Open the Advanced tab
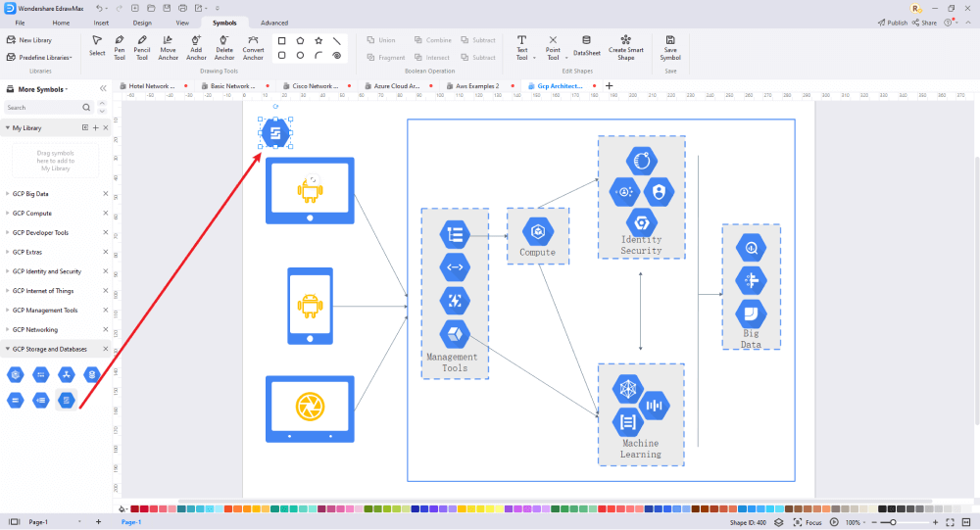This screenshot has height=530, width=980. tap(273, 23)
